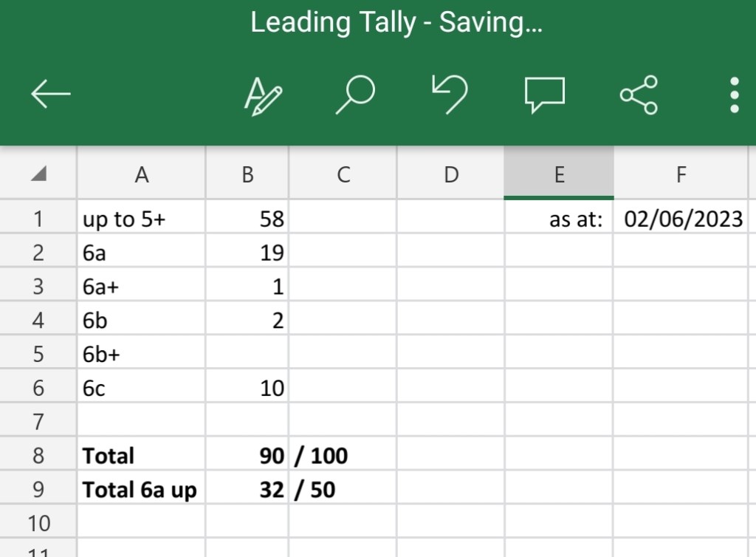Select the 'up to 5+' cell

(141, 219)
